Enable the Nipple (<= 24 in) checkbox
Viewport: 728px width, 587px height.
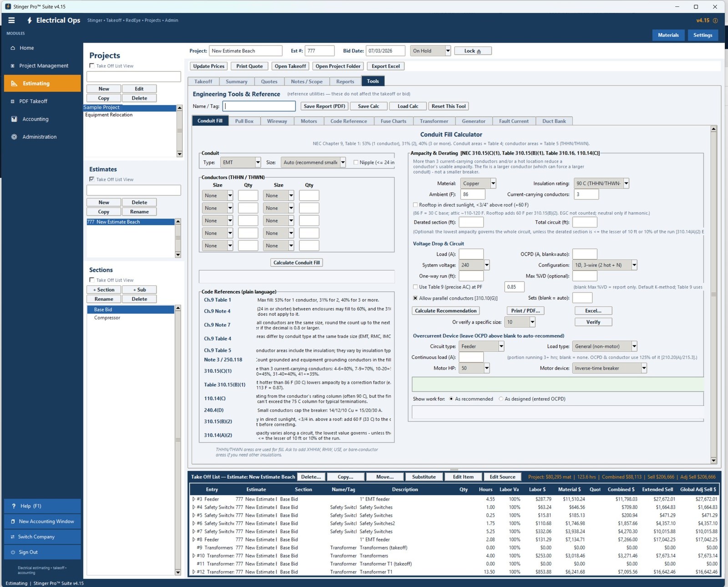coord(356,162)
